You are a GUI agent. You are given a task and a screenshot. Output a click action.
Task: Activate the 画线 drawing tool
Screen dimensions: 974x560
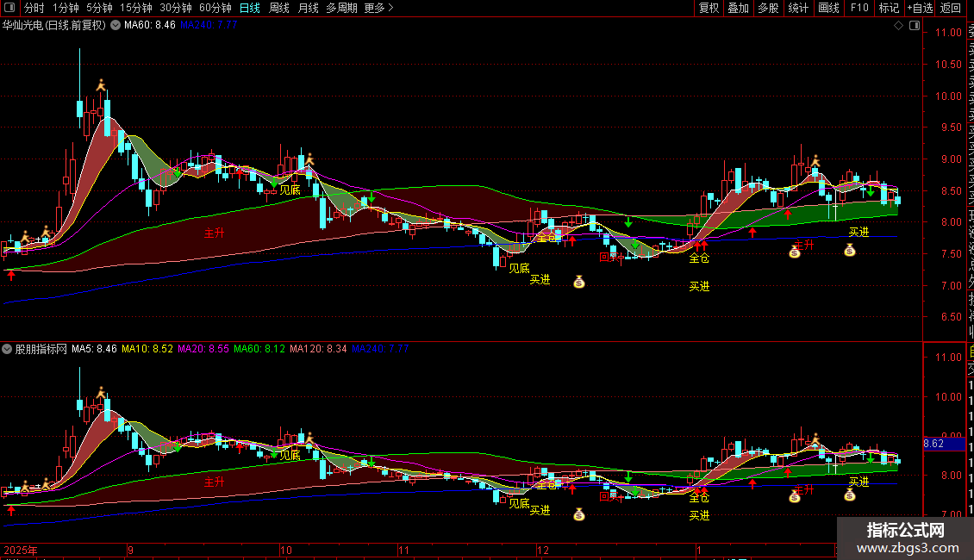coord(828,8)
